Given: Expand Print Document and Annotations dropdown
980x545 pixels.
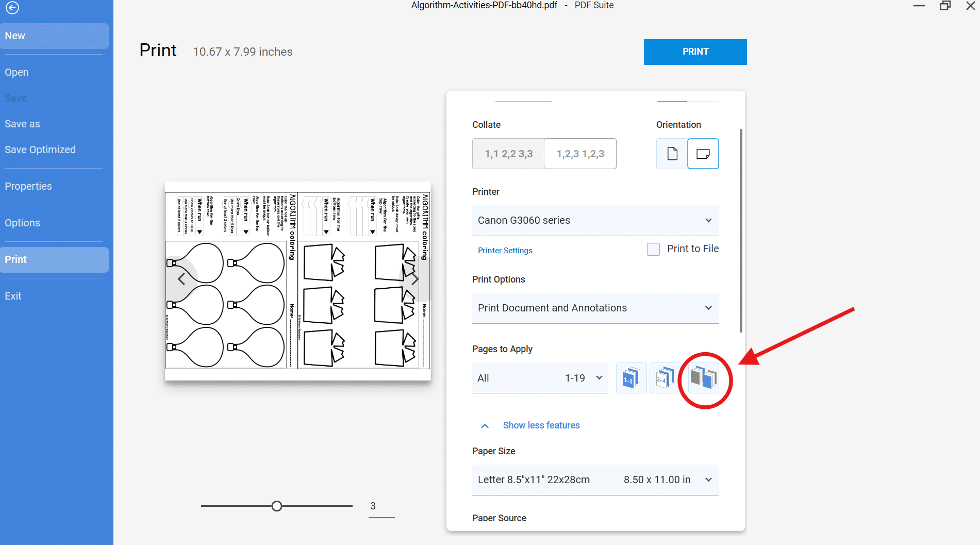Looking at the screenshot, I should click(595, 308).
